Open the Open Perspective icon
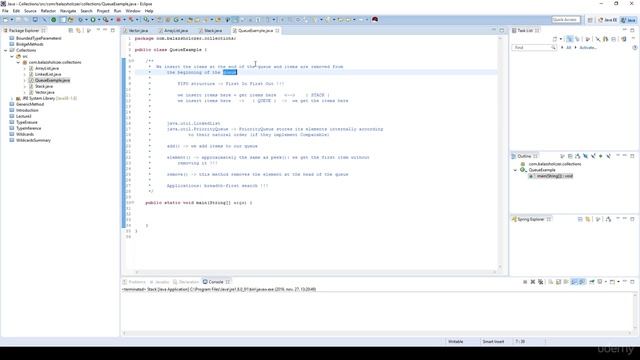The height and width of the screenshot is (360, 640). coord(590,20)
